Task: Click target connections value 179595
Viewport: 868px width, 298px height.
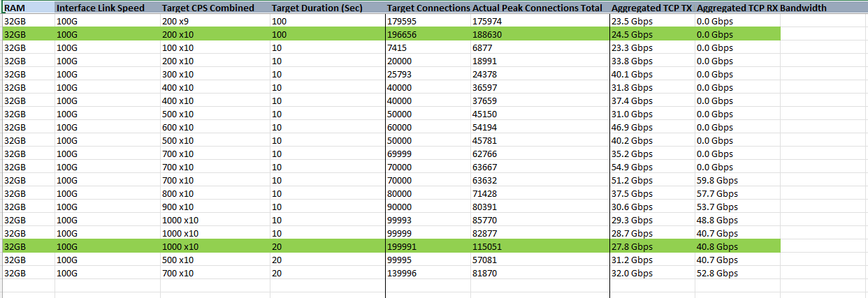Action: tap(428, 21)
